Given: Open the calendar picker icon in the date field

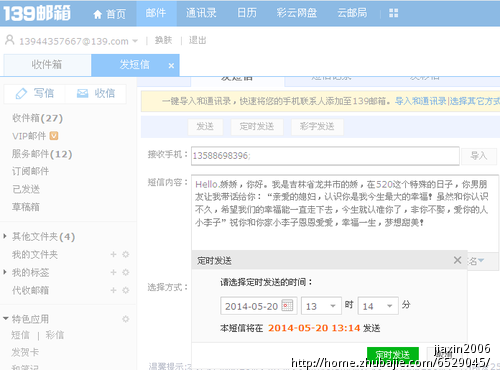Looking at the screenshot, I should [x=287, y=305].
